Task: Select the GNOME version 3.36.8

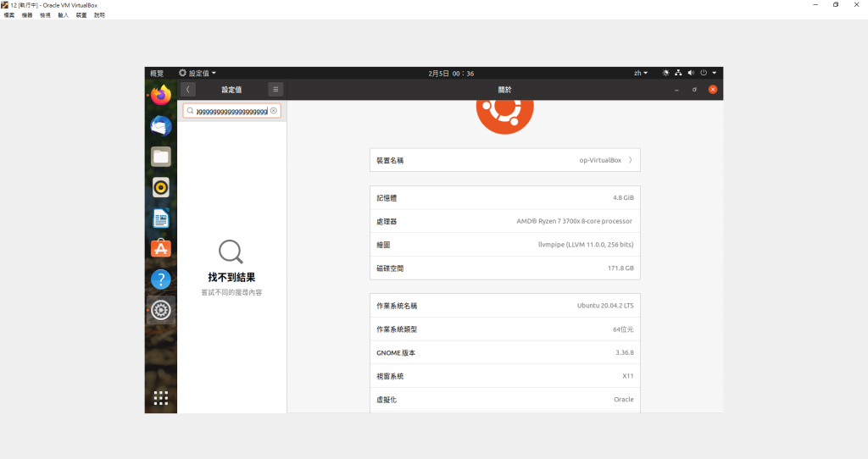Action: [625, 352]
